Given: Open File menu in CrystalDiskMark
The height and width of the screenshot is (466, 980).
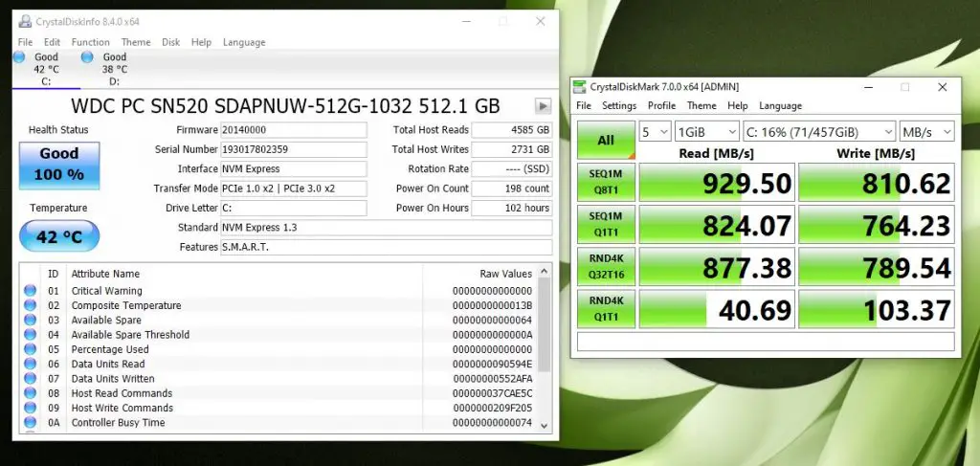Looking at the screenshot, I should pyautogui.click(x=584, y=105).
